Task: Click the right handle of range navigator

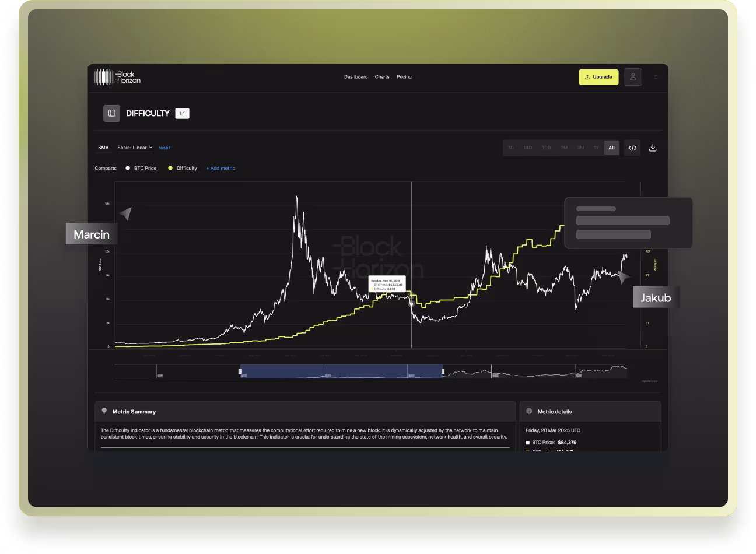Action: click(x=443, y=371)
